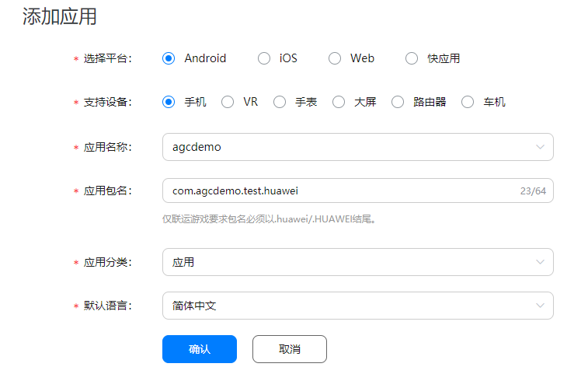Screen dimensions: 588x381
Task: Pick the 快应用 platform radio button
Action: (x=412, y=58)
